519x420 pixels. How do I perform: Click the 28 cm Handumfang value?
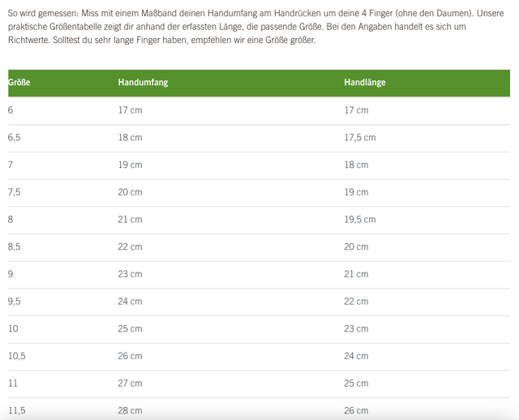[130, 410]
